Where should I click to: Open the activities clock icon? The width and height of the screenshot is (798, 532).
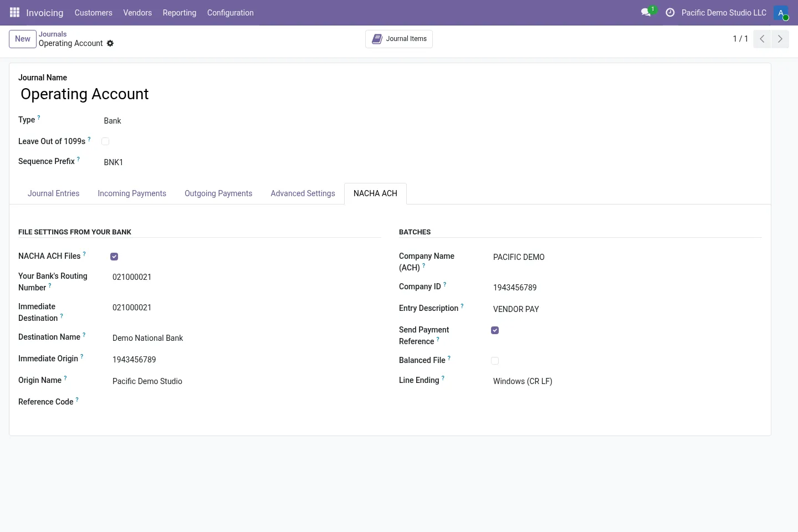point(670,12)
